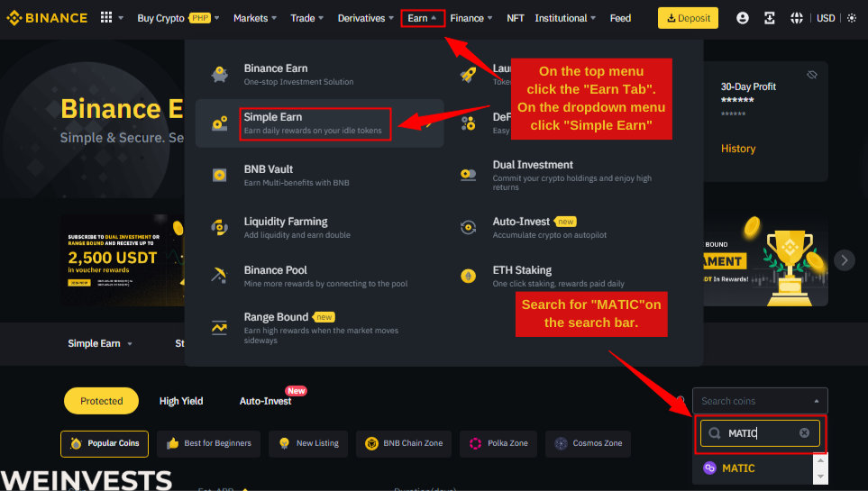Click the Deposit button

[x=688, y=18]
